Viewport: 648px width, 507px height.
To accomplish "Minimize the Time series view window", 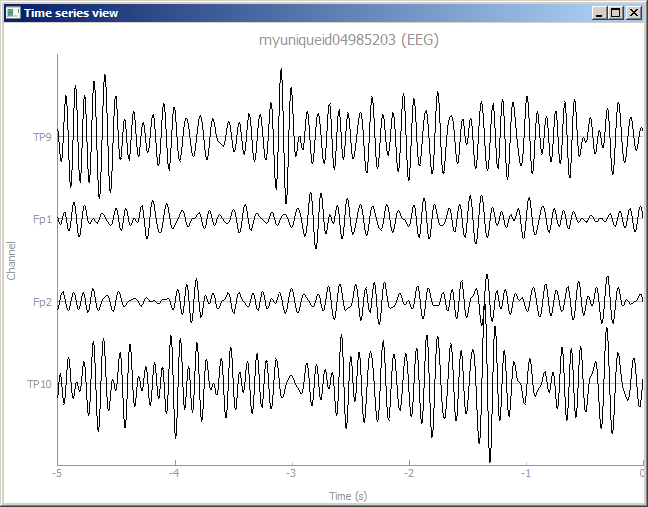I will point(599,13).
